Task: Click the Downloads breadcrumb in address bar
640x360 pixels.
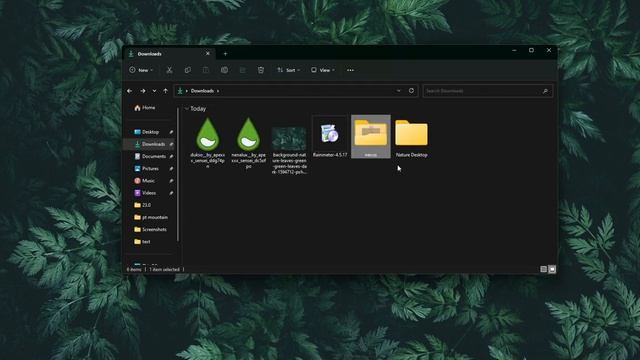Action: pyautogui.click(x=202, y=91)
